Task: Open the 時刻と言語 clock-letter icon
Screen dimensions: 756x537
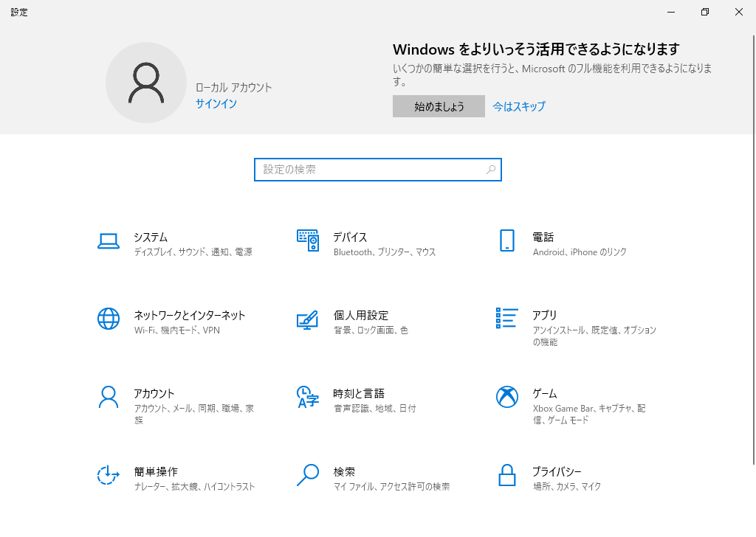Action: pyautogui.click(x=308, y=397)
